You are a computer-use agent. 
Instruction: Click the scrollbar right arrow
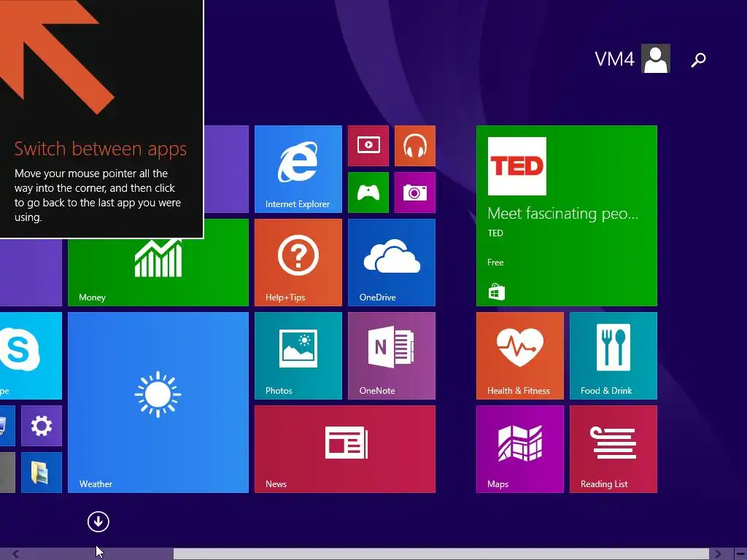718,554
